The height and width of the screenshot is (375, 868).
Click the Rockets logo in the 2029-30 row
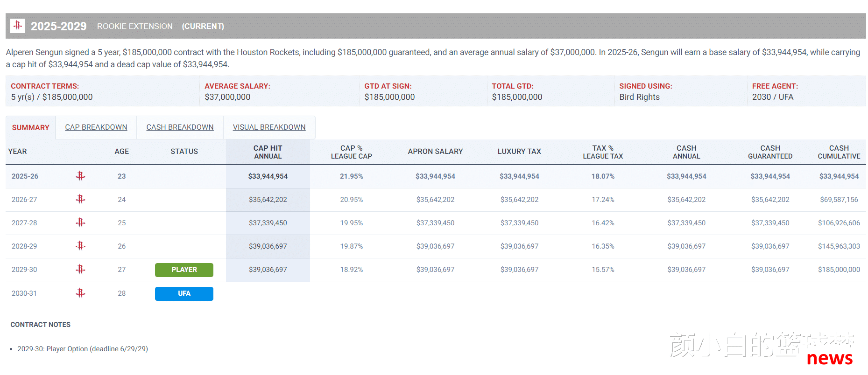click(x=80, y=269)
